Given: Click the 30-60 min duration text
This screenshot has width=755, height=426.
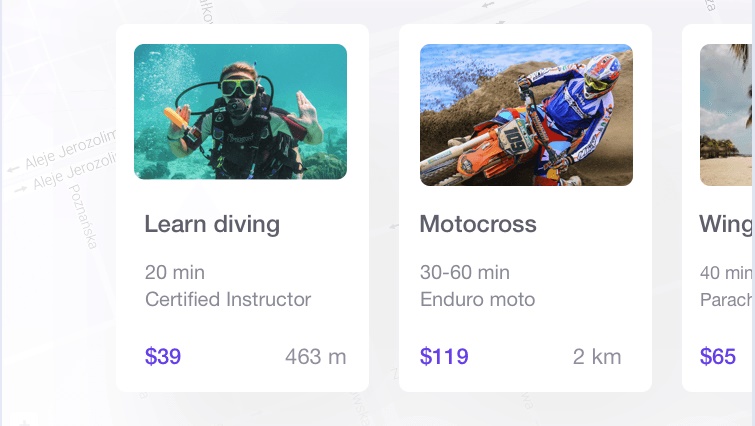Looking at the screenshot, I should (465, 272).
